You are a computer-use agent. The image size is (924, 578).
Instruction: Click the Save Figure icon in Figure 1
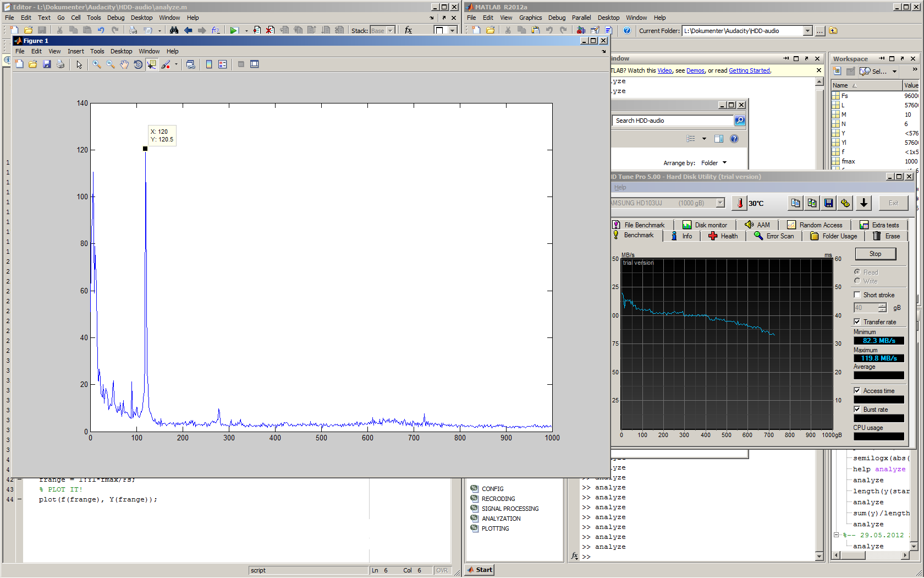tap(47, 64)
